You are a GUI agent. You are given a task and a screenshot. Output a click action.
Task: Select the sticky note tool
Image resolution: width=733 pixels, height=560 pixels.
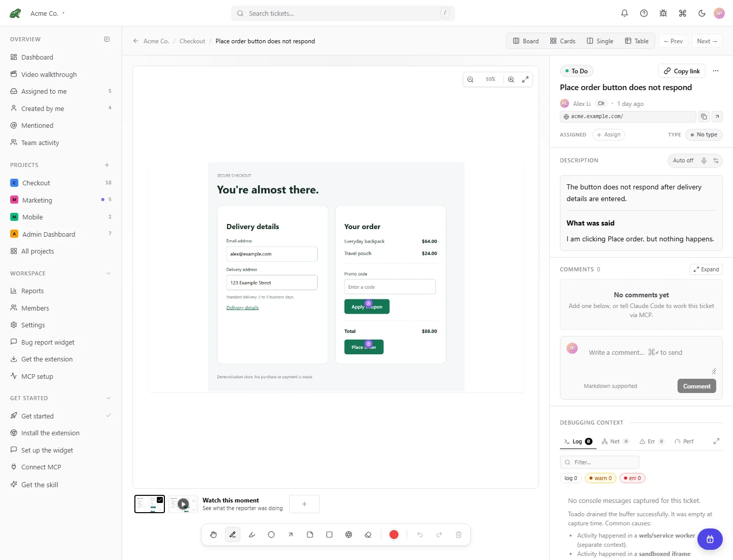(310, 535)
